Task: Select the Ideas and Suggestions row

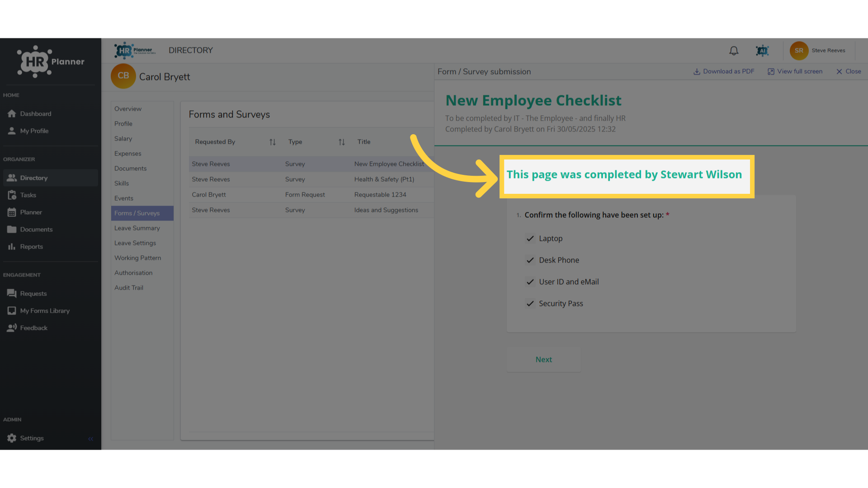Action: (311, 210)
